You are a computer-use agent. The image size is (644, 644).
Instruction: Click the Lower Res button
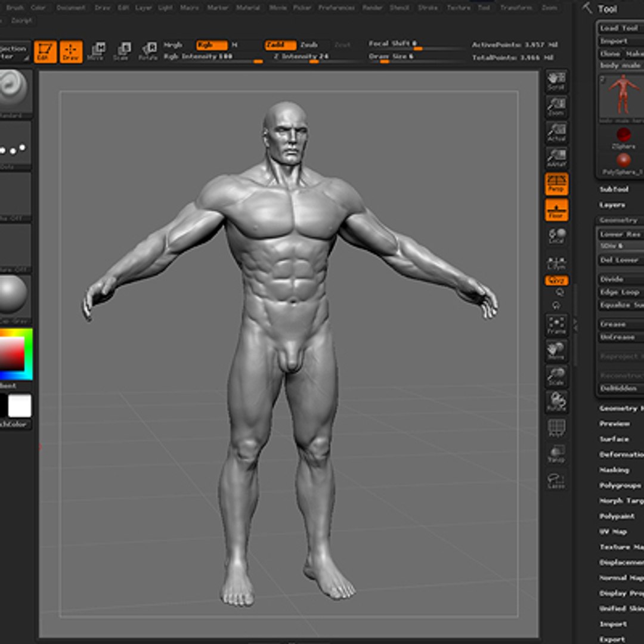pyautogui.click(x=620, y=234)
